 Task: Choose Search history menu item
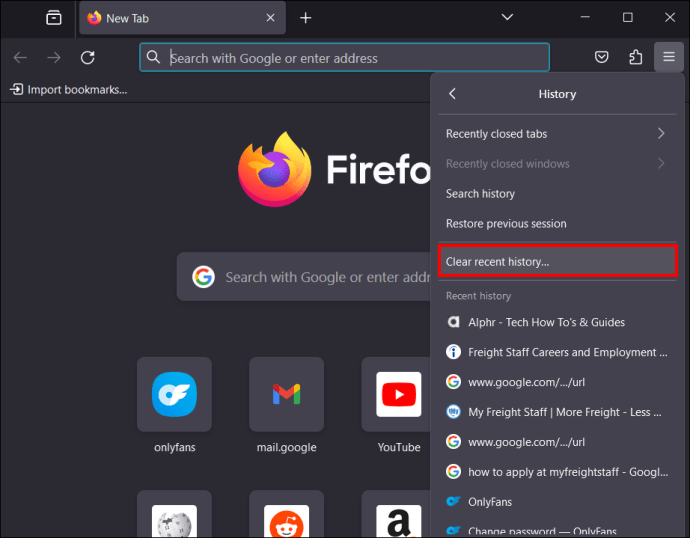[557, 194]
